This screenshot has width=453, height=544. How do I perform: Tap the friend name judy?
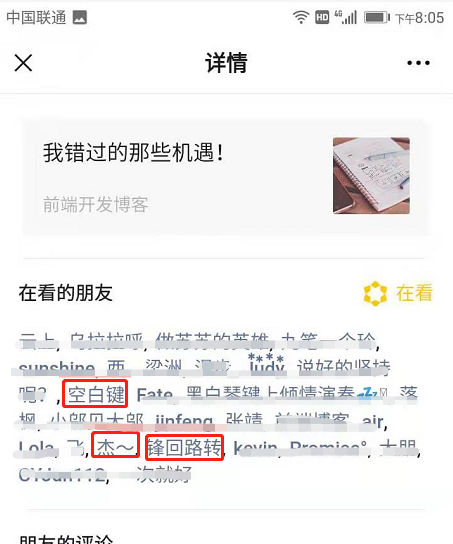coord(267,364)
